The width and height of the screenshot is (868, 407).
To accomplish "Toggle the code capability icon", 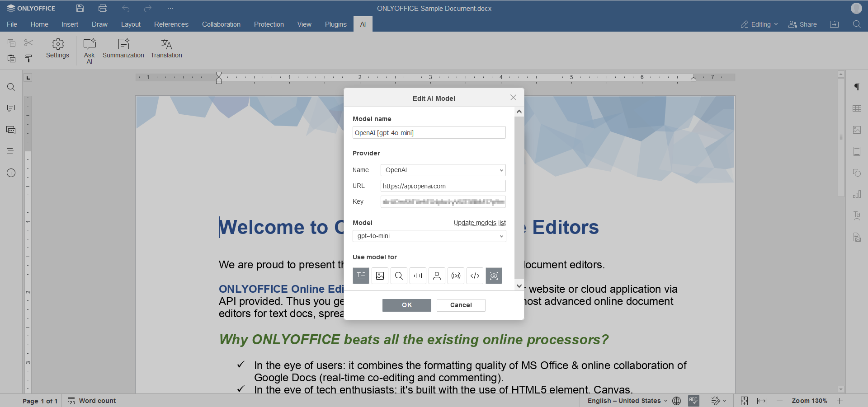I will point(475,276).
